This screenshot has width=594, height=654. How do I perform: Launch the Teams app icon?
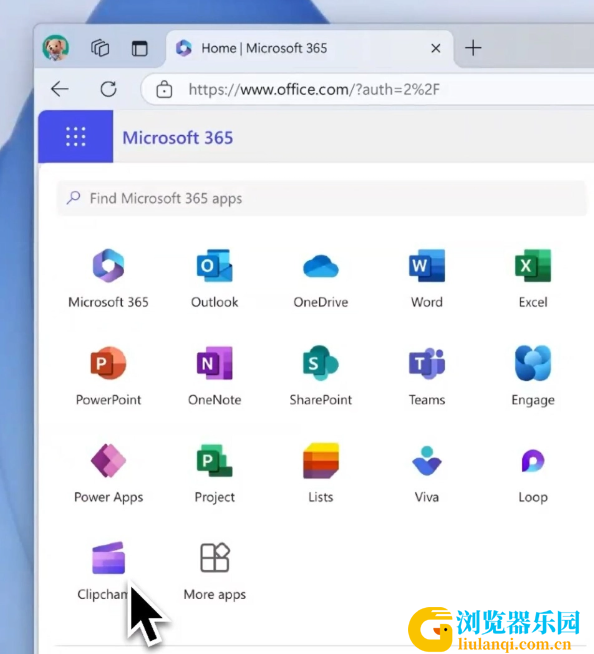point(427,363)
